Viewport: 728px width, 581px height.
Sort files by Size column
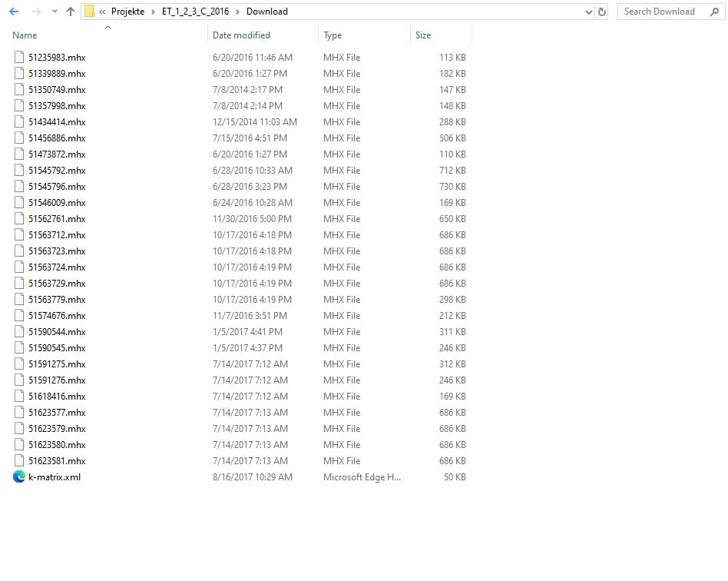tap(423, 35)
